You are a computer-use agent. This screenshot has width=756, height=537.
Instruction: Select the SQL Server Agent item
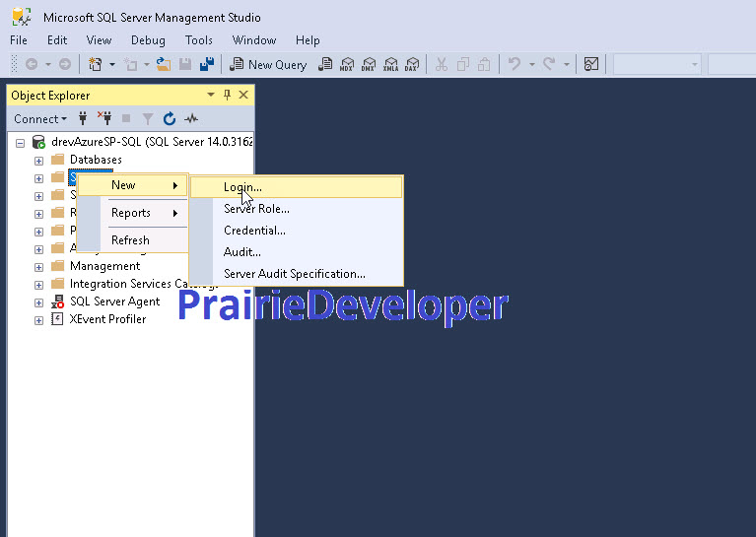click(114, 302)
